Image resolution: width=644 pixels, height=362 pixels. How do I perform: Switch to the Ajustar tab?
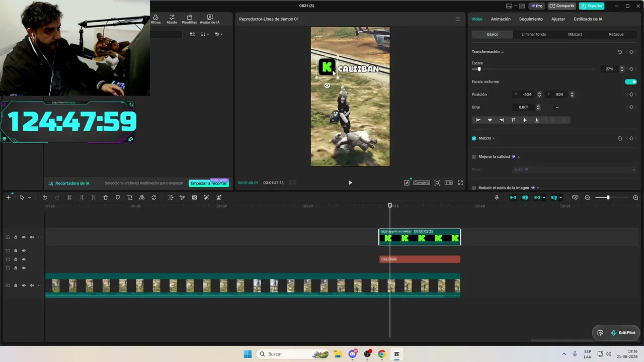[558, 19]
